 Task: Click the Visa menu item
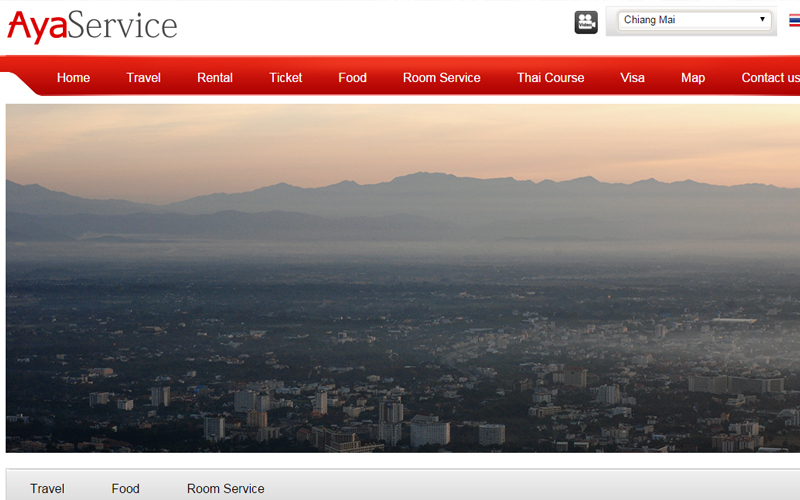point(632,78)
